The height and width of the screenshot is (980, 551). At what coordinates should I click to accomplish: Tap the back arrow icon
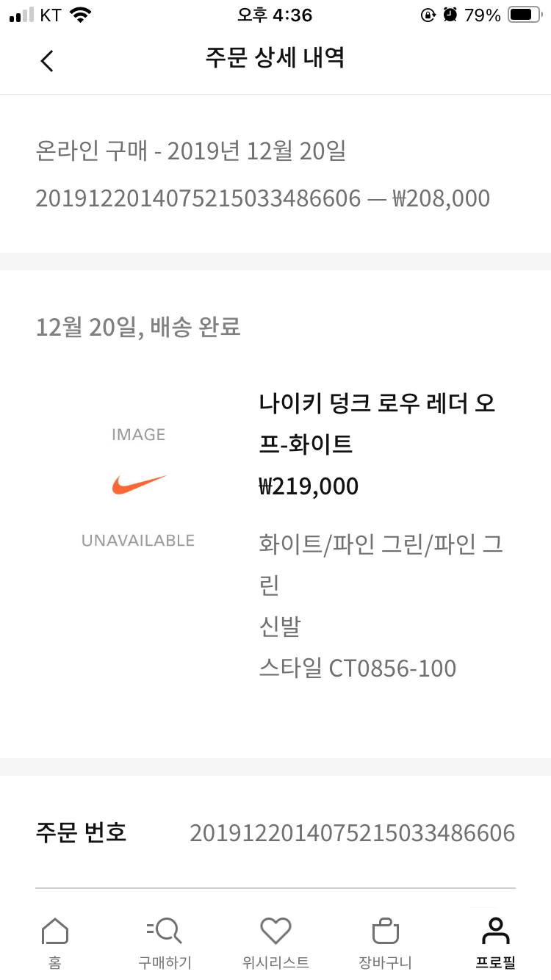pyautogui.click(x=47, y=60)
